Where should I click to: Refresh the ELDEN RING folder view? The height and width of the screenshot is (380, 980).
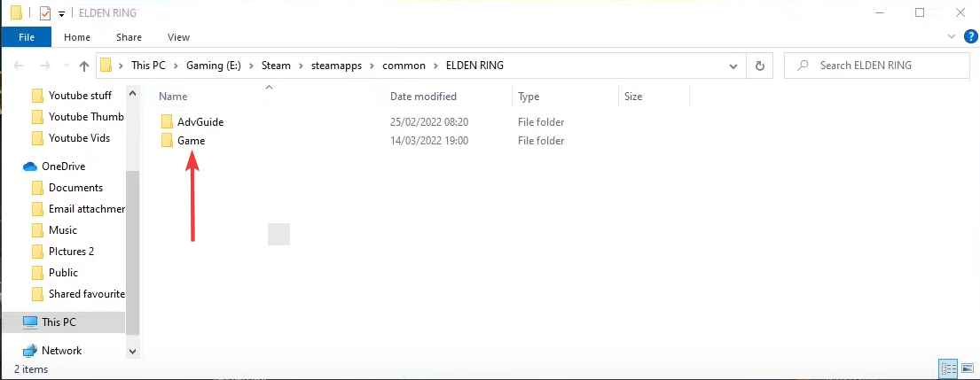coord(760,66)
